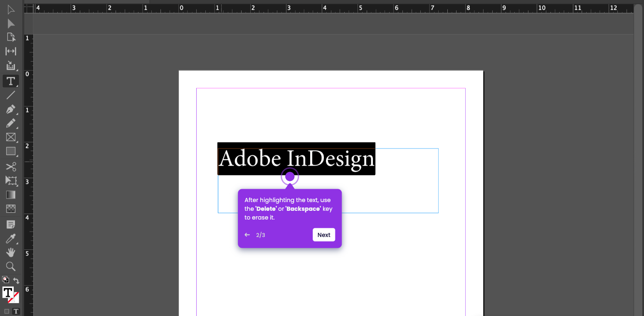The width and height of the screenshot is (644, 316).
Task: Choose the Page tool
Action: [11, 37]
